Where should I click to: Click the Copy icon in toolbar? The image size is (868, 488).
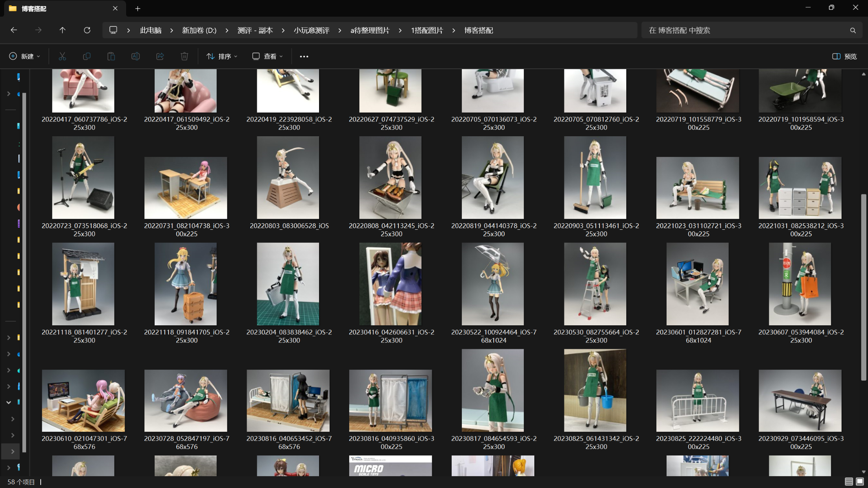[x=87, y=56]
